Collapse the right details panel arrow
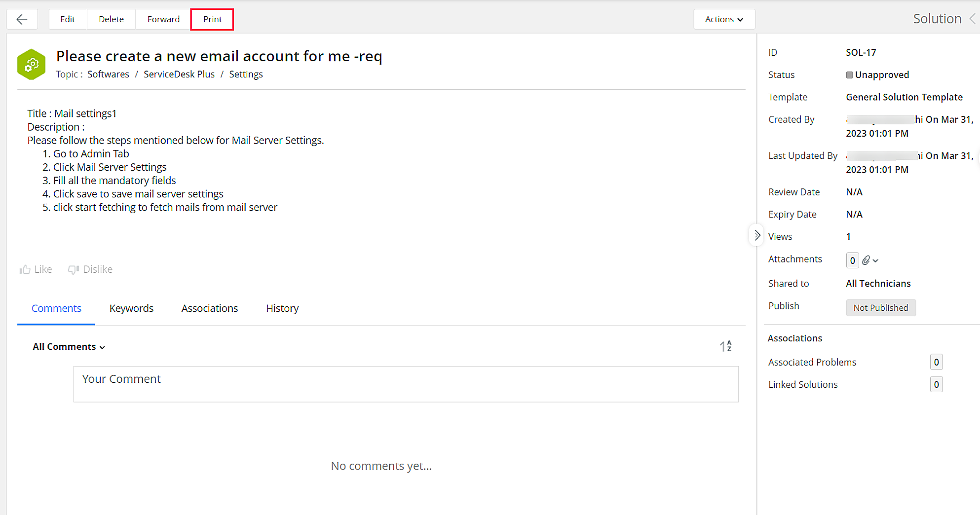Viewport: 980px width, 515px height. tap(757, 235)
